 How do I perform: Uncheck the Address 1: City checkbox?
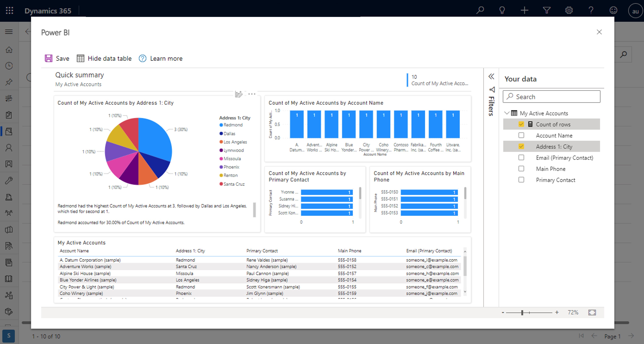click(521, 147)
